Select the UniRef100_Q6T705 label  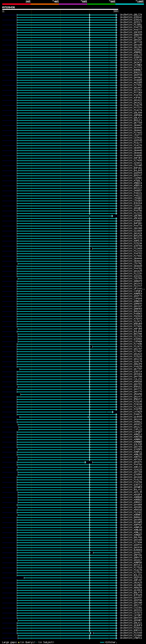point(131,42)
